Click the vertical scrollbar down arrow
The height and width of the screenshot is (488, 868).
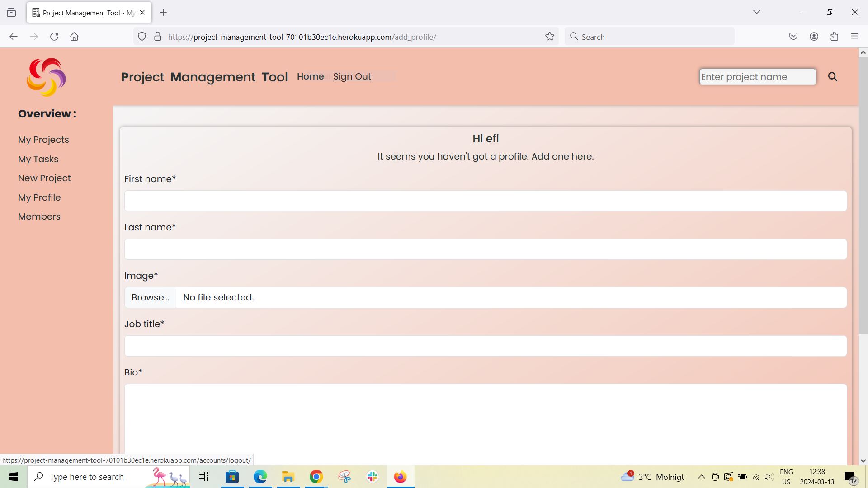[x=863, y=461]
